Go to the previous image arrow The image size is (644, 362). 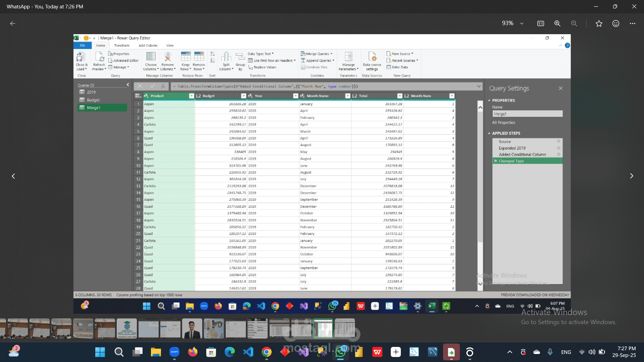click(x=13, y=176)
